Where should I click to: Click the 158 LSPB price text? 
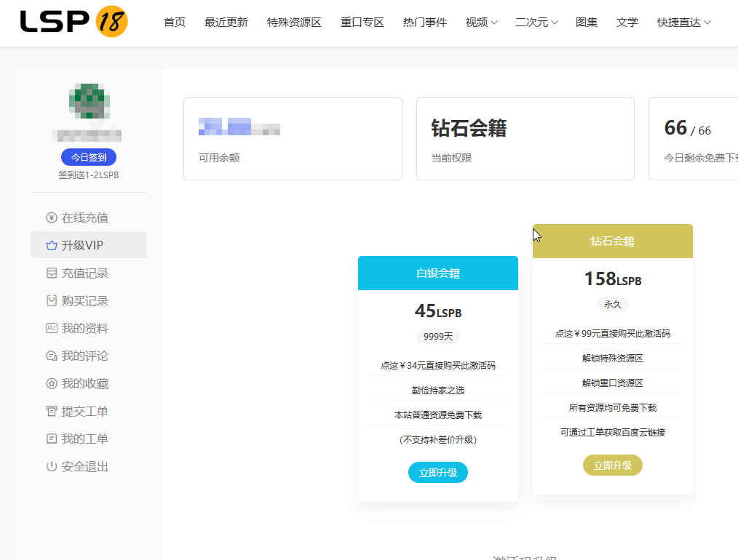(x=612, y=279)
